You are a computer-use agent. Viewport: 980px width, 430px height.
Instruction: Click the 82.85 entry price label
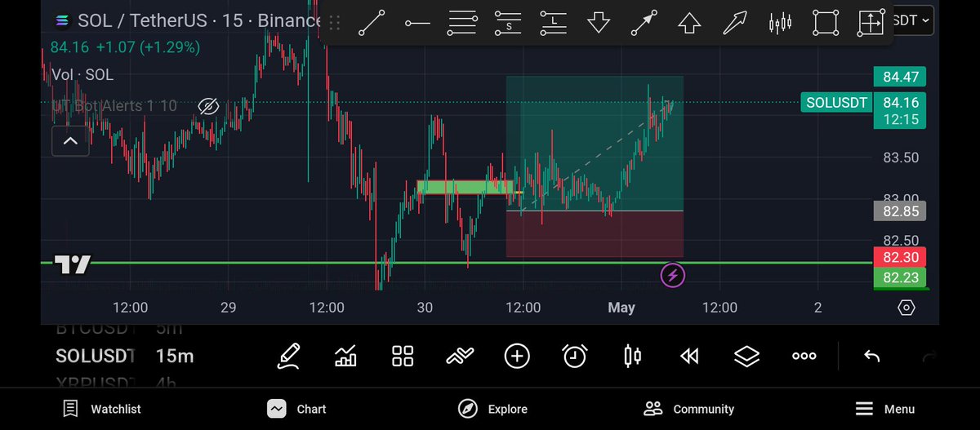[x=901, y=211]
